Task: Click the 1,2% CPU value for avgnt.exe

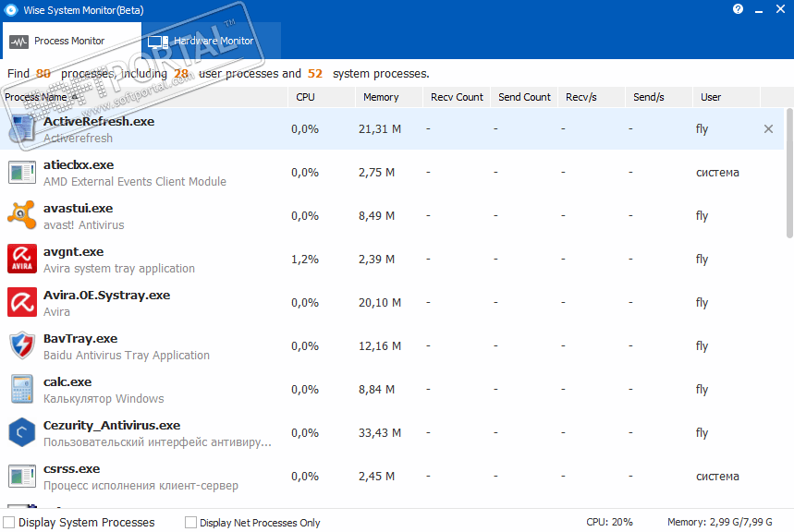Action: coord(305,260)
